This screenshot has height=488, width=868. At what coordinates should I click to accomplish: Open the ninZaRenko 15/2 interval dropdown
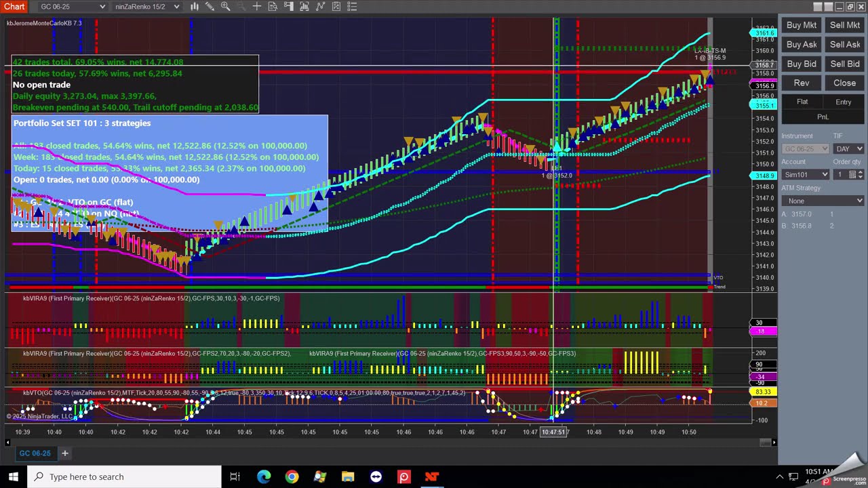(147, 7)
